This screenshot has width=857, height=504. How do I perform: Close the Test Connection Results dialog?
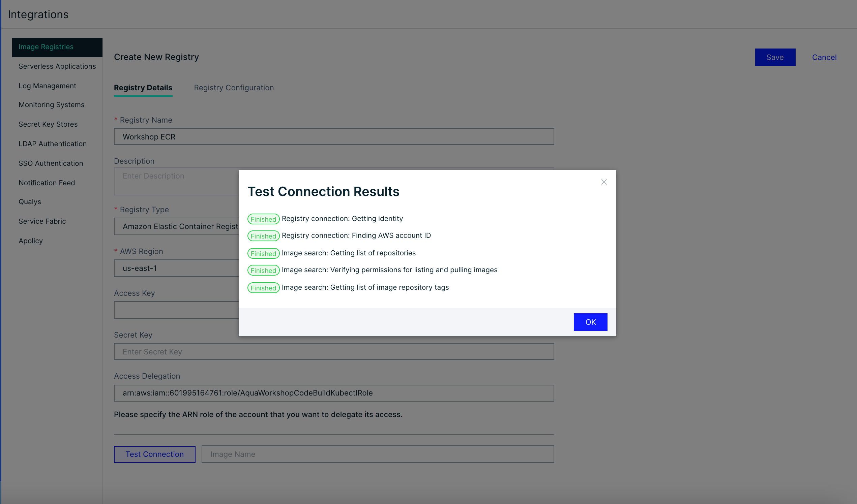coord(603,182)
